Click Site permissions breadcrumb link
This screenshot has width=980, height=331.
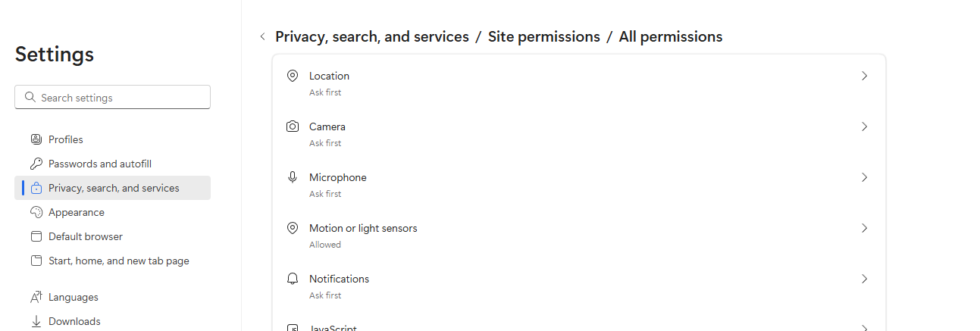[x=543, y=36]
